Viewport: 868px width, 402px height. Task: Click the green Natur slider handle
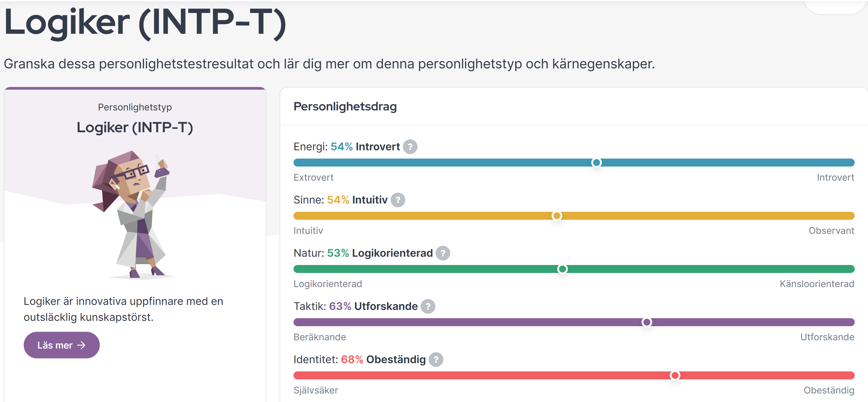pos(562,269)
